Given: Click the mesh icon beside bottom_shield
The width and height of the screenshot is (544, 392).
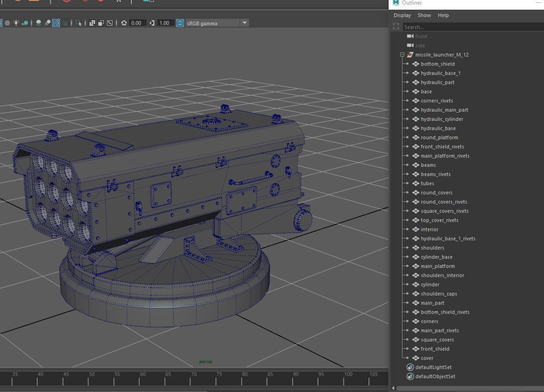Looking at the screenshot, I should 416,64.
